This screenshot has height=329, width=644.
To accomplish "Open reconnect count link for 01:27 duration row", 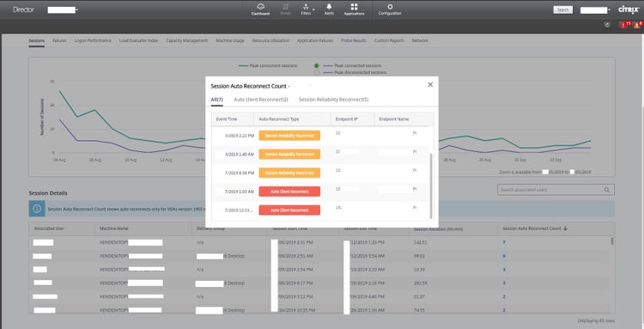I will (x=504, y=296).
